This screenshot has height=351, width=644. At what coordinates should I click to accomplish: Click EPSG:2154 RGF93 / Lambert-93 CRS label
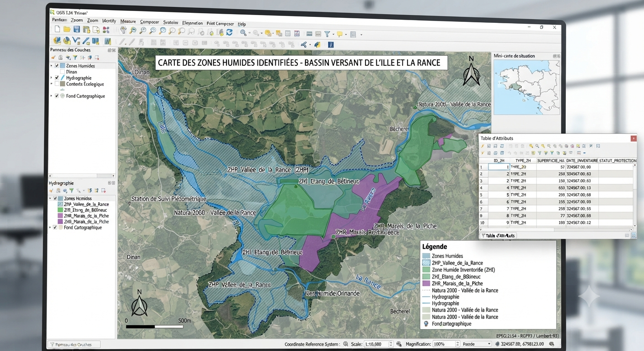click(527, 335)
